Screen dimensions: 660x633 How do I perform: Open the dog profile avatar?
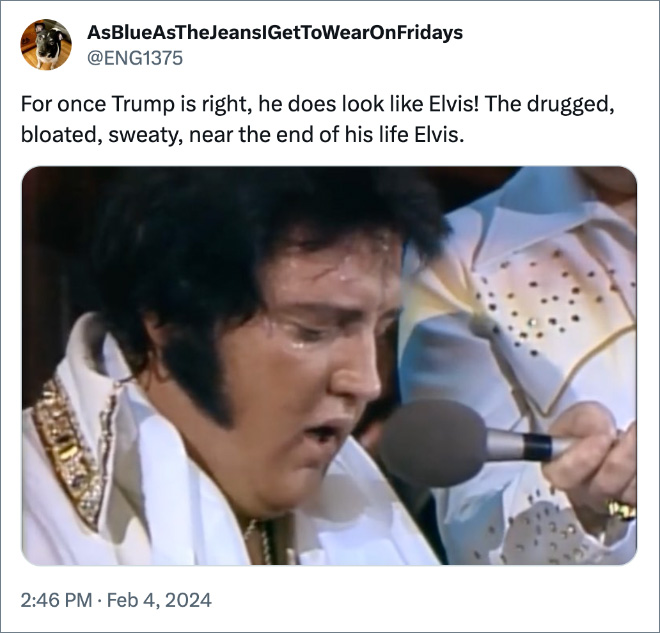tap(46, 44)
